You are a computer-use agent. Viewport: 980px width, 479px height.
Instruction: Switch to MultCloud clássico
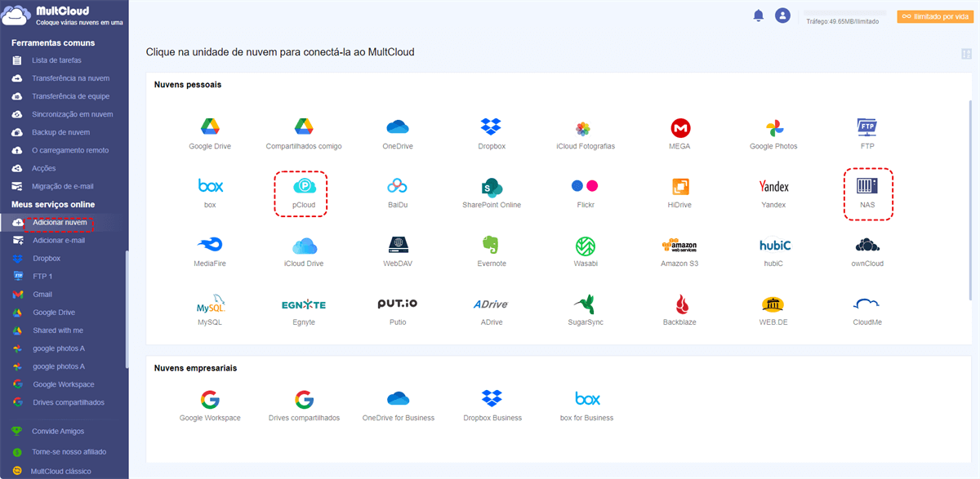(x=60, y=471)
